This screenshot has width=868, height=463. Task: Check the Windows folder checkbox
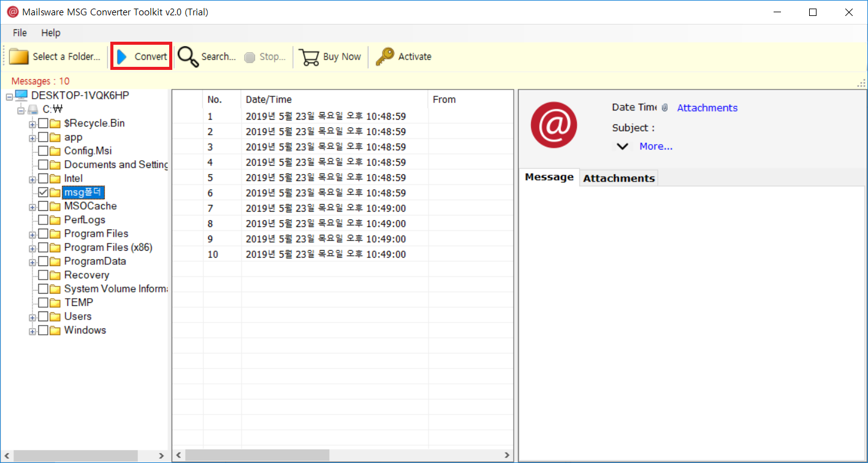click(43, 330)
